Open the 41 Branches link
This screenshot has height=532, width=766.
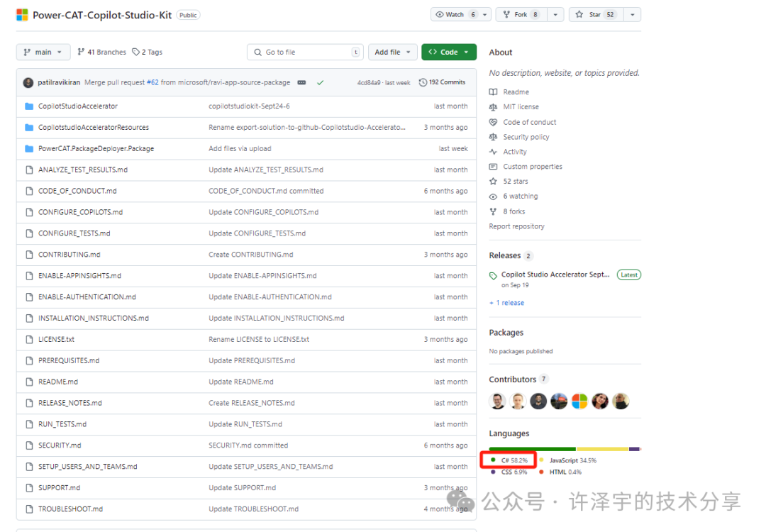pyautogui.click(x=101, y=52)
